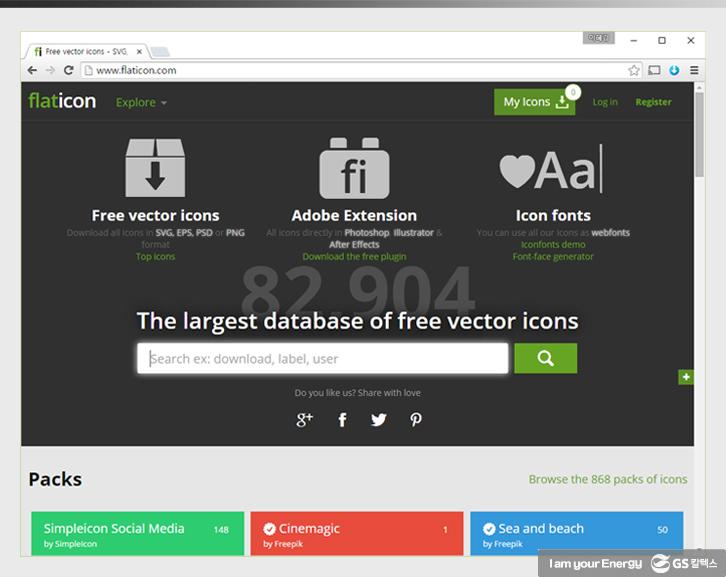Click the Log in link
The height and width of the screenshot is (577, 726).
pos(605,102)
